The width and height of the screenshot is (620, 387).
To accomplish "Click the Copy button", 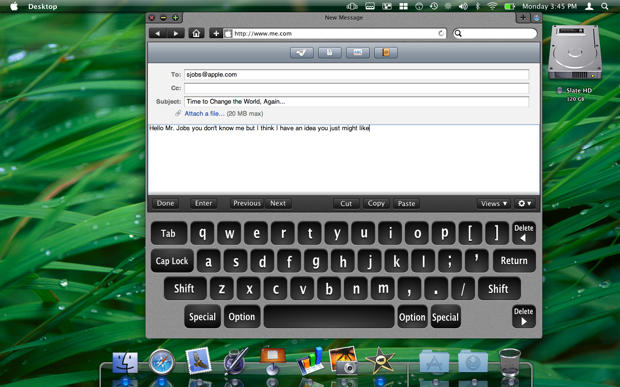I will (376, 204).
